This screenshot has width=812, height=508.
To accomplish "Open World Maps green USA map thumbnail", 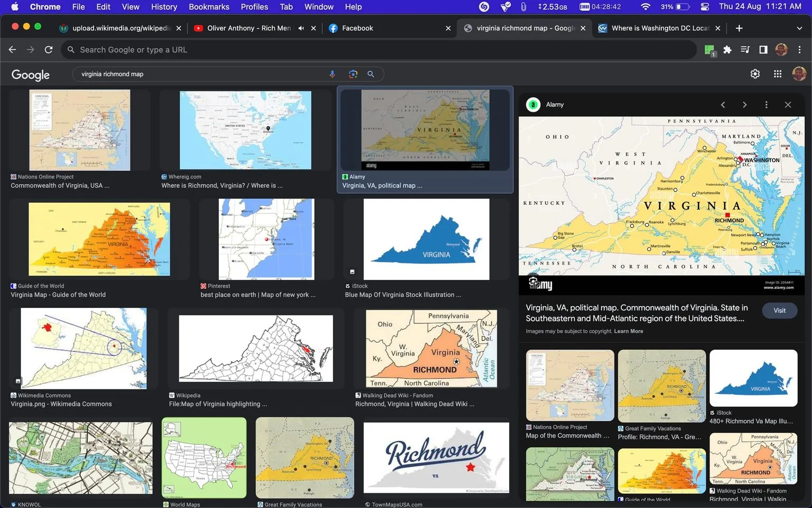I will 204,458.
